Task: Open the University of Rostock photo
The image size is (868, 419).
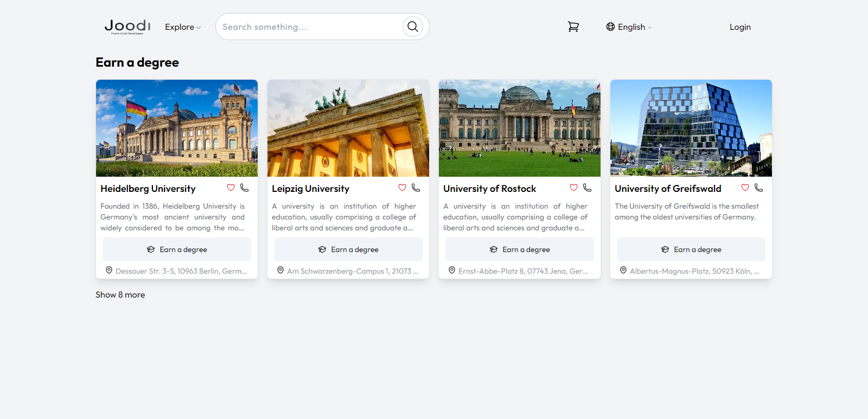Action: point(520,128)
